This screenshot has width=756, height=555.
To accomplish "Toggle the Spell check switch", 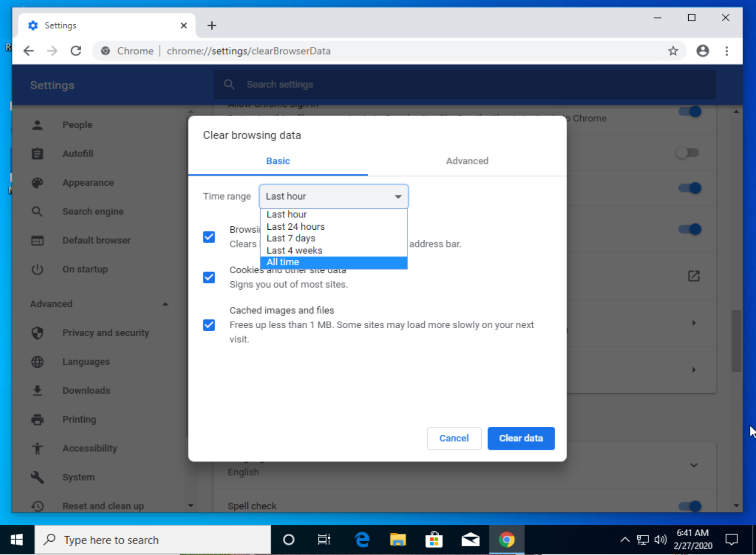I will point(689,506).
